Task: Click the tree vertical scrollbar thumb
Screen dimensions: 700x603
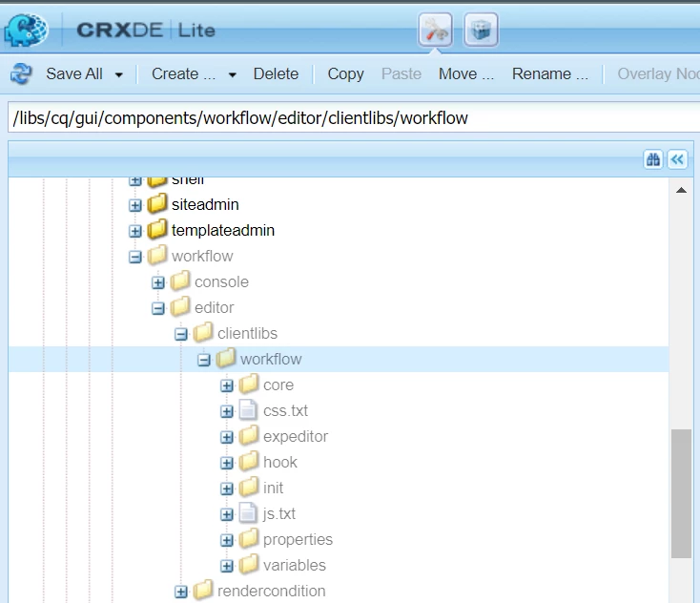Action: coord(681,493)
